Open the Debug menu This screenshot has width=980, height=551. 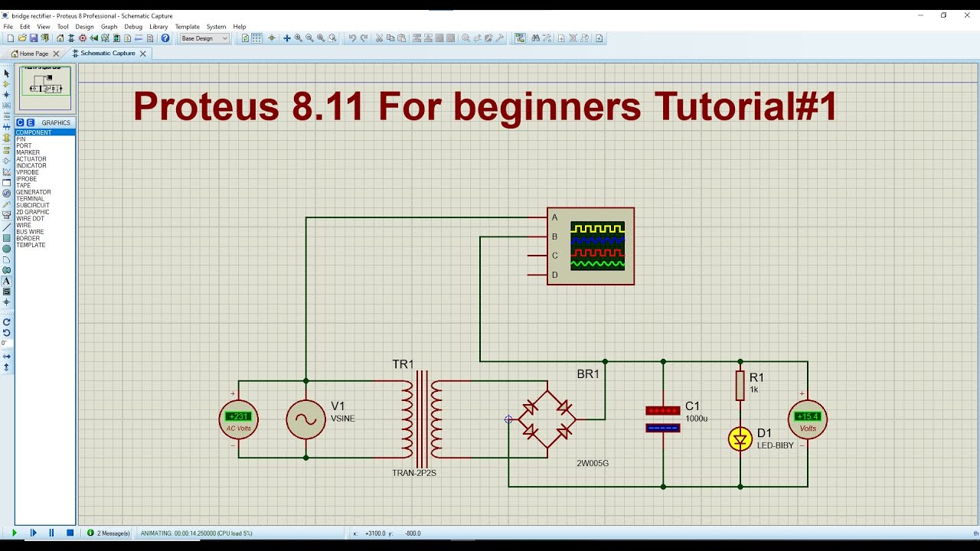pos(133,27)
